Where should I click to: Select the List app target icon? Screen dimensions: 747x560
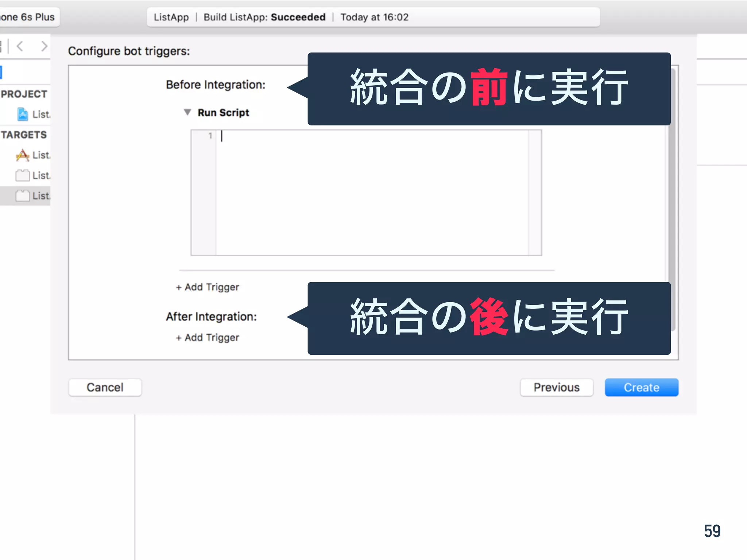23,155
